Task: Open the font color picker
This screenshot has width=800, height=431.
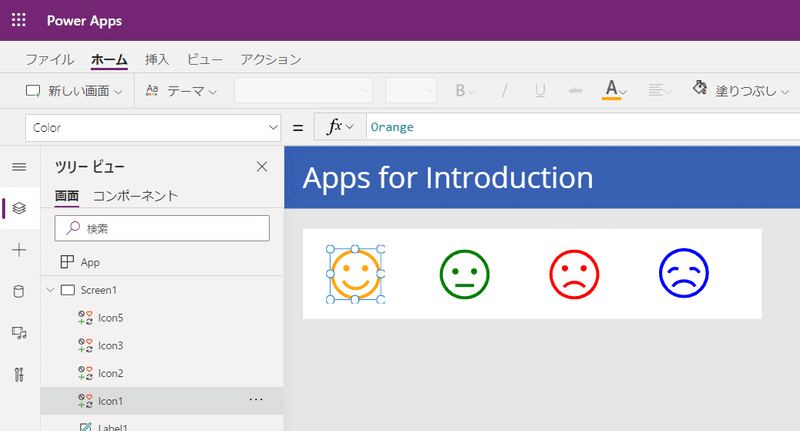Action: [x=614, y=90]
